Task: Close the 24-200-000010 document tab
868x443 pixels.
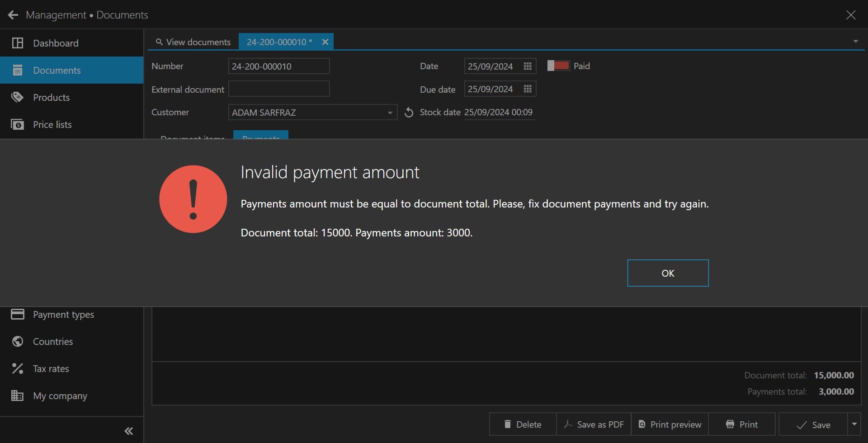Action: click(x=325, y=42)
